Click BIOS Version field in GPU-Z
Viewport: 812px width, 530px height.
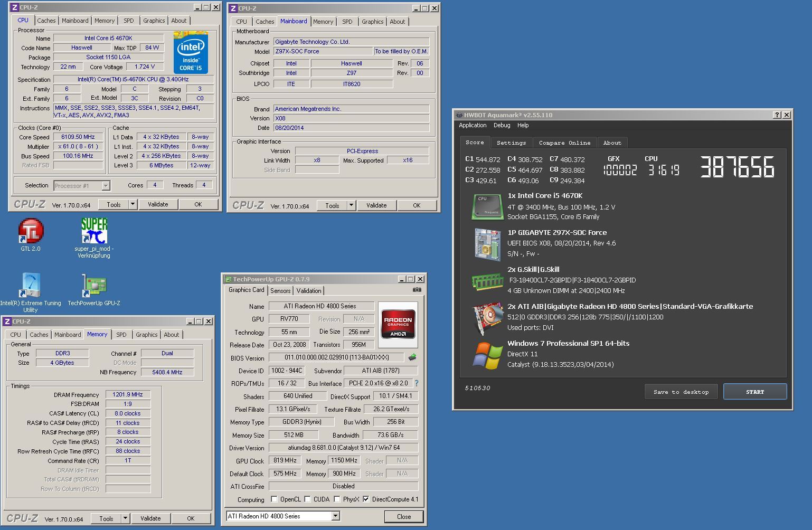[336, 357]
